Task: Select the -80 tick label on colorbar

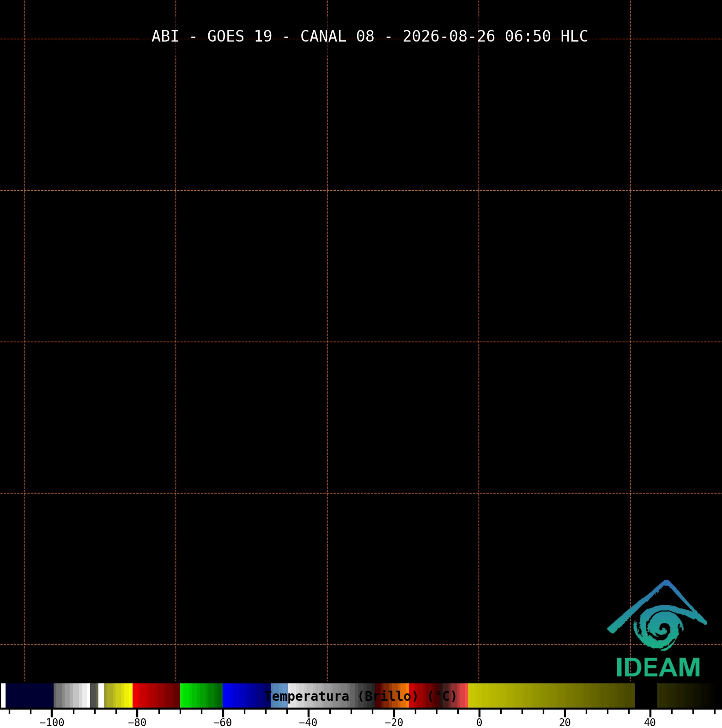Action: (x=137, y=722)
